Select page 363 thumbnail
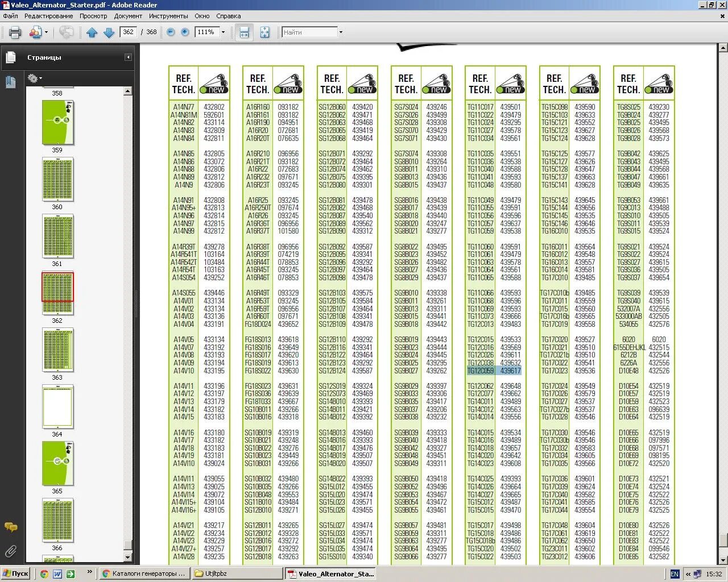728x582 pixels. 57,350
